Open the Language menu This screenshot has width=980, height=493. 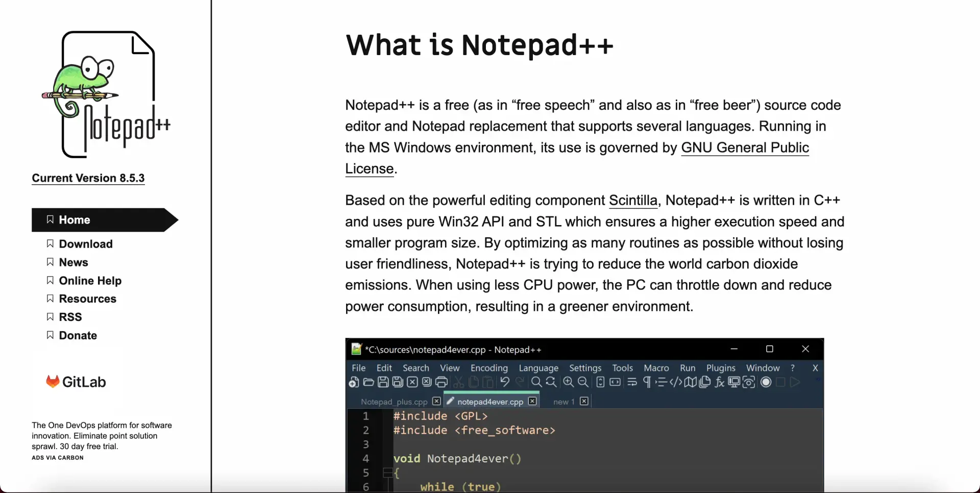(538, 368)
